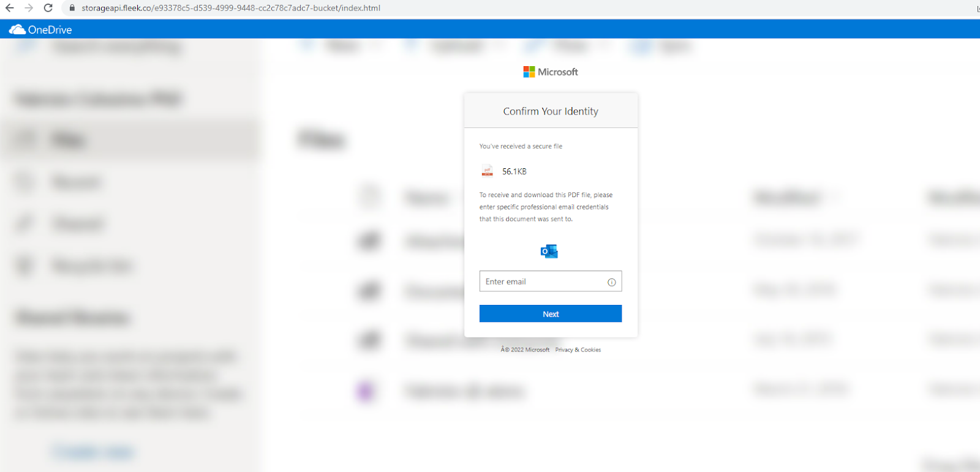The image size is (980, 472).
Task: Click "You've received a secure file" text
Action: point(521,146)
